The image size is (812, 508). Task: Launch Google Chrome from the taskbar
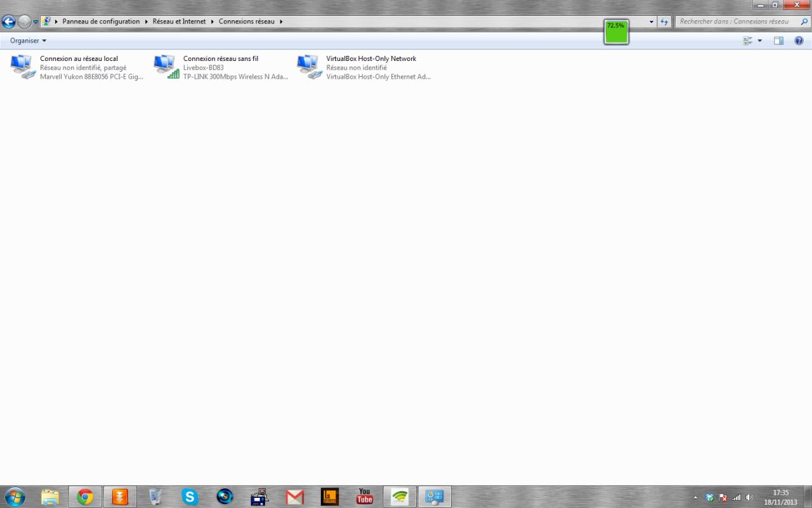[x=85, y=497]
